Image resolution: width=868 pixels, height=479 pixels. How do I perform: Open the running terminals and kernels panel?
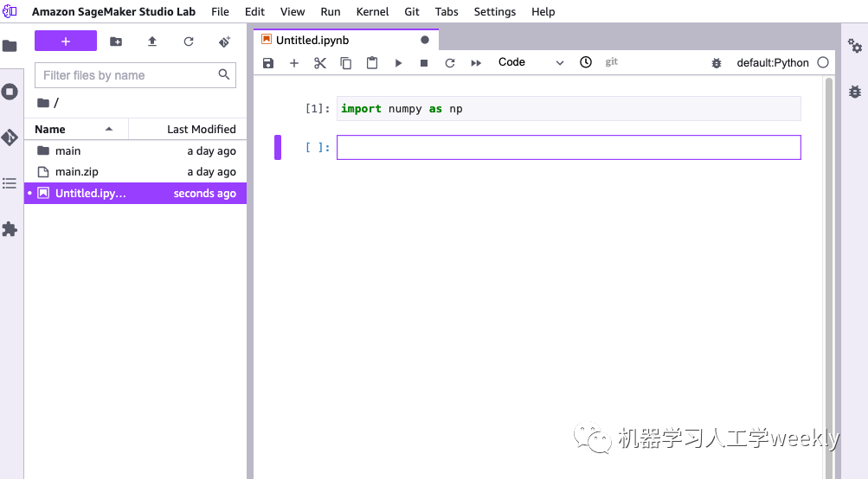[10, 92]
